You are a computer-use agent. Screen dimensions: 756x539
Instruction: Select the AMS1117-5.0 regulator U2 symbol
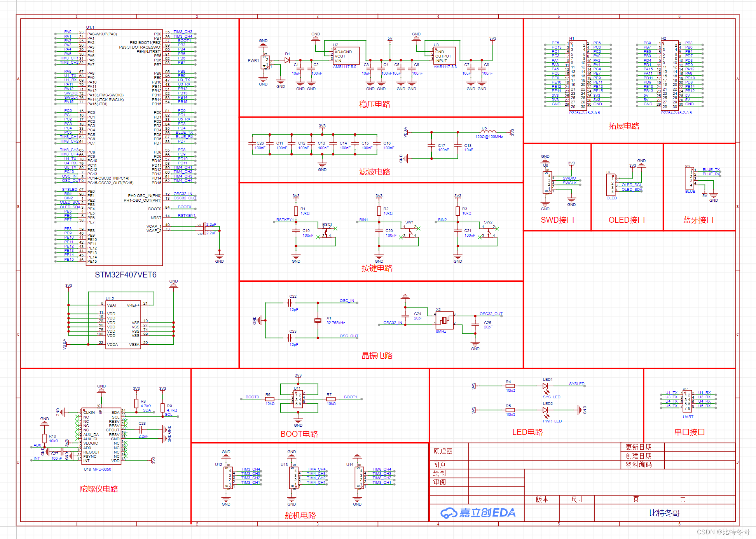tap(346, 56)
